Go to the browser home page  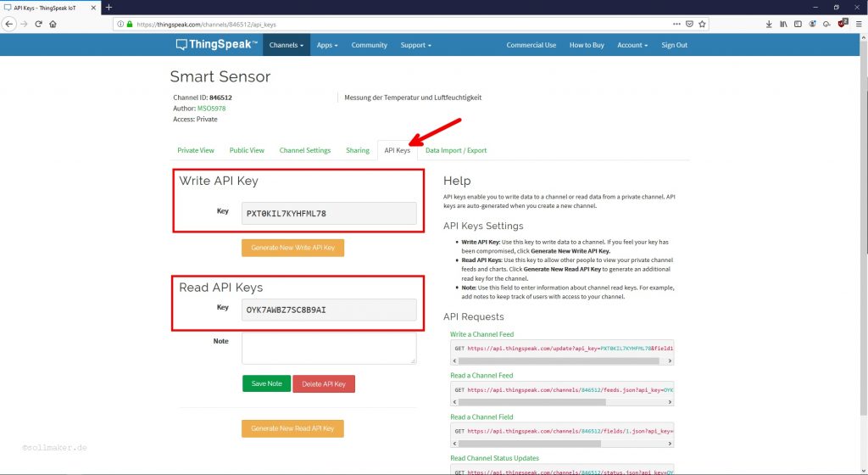coord(53,24)
